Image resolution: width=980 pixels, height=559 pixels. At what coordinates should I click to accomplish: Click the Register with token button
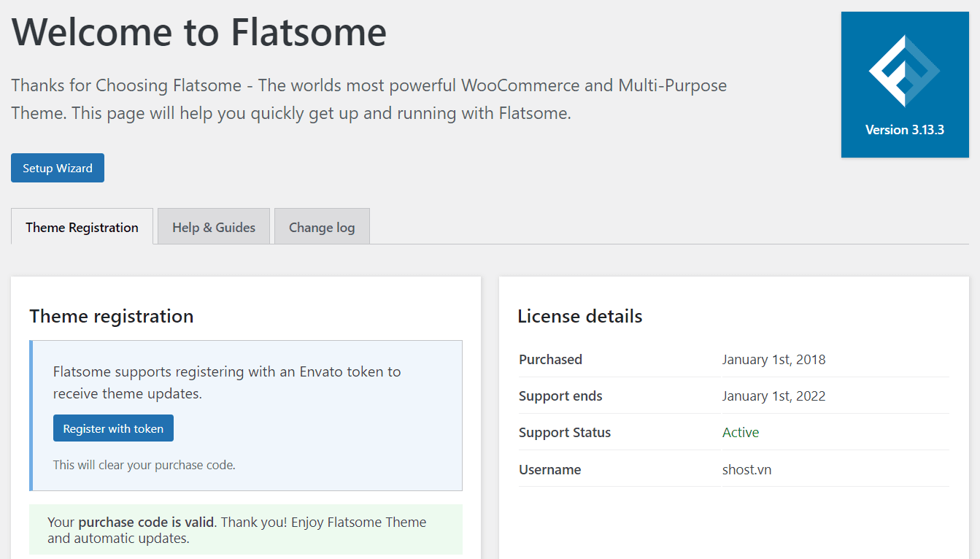113,428
